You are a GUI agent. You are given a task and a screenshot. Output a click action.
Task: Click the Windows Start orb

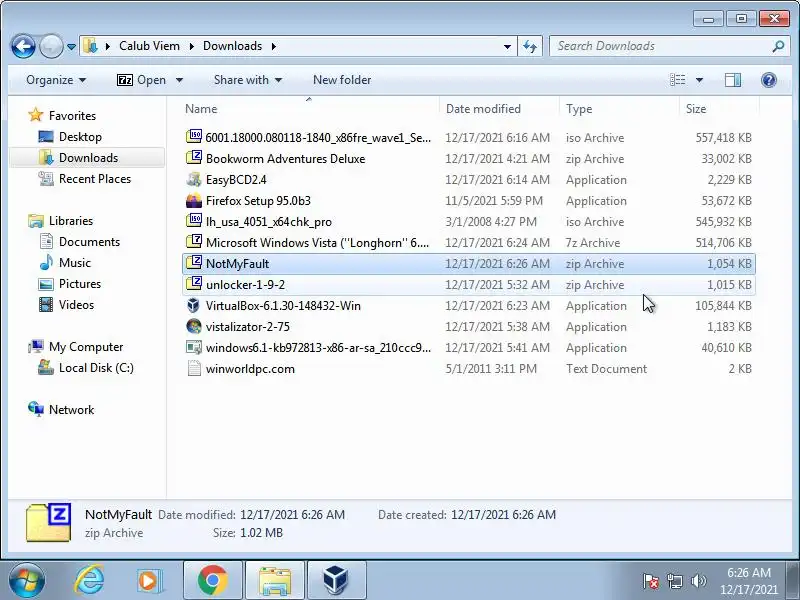click(x=26, y=580)
